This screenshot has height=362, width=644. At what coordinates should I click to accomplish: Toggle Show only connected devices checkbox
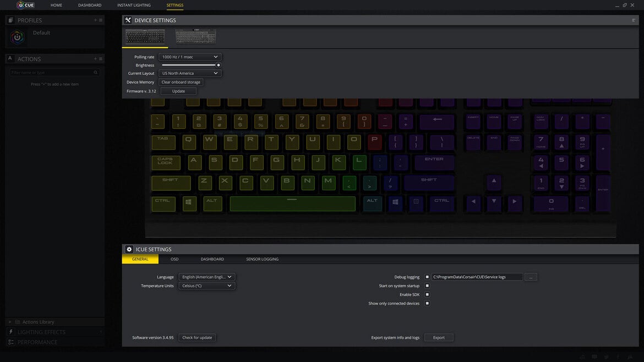427,303
